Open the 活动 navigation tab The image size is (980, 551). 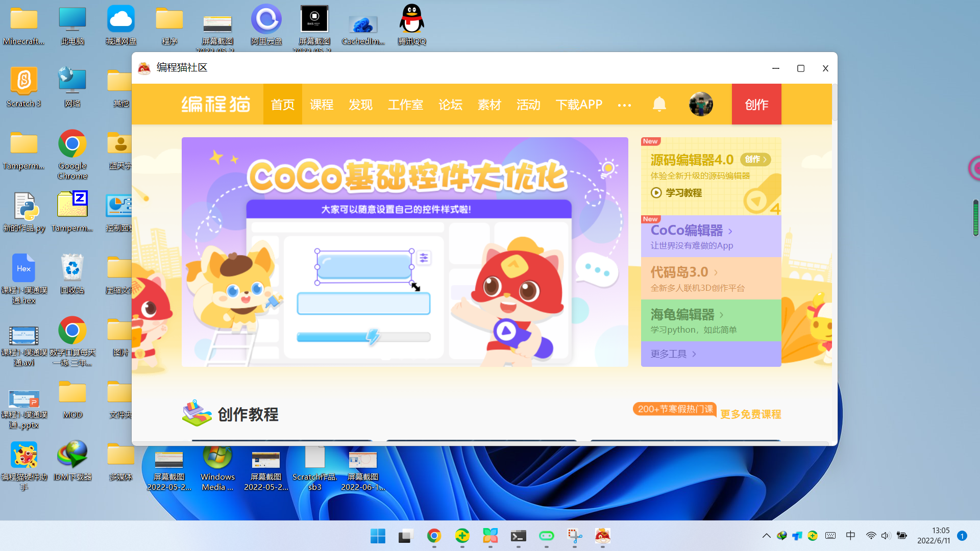point(528,104)
